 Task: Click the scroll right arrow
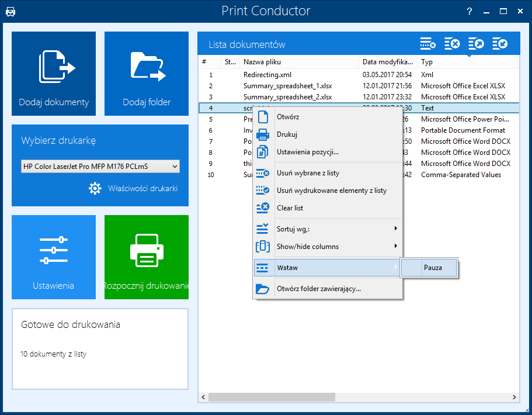point(514,397)
